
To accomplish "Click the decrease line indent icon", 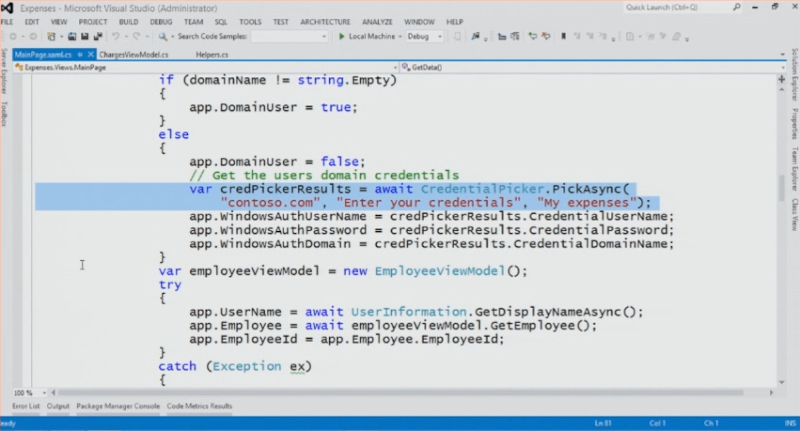I will [502, 36].
